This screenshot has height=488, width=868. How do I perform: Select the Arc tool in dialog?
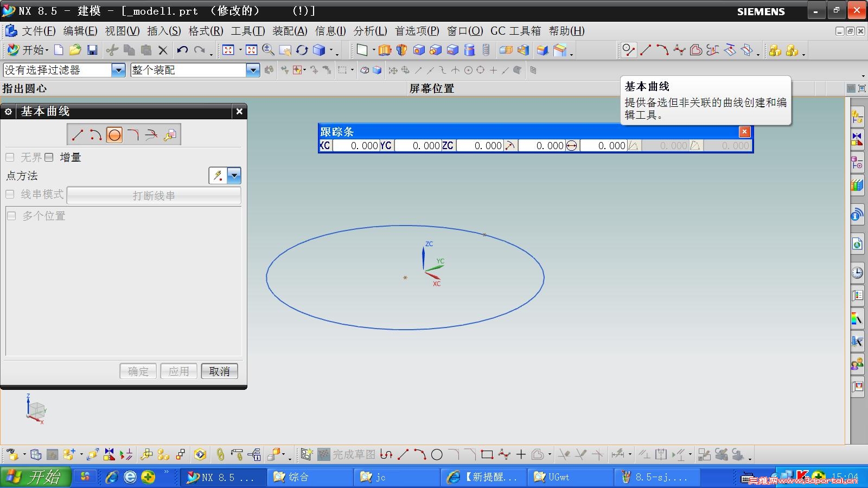[96, 134]
